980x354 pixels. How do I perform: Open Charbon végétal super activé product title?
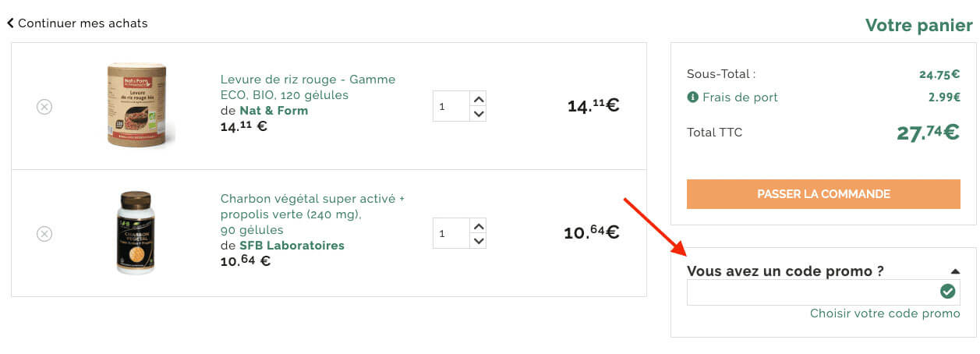tap(313, 214)
